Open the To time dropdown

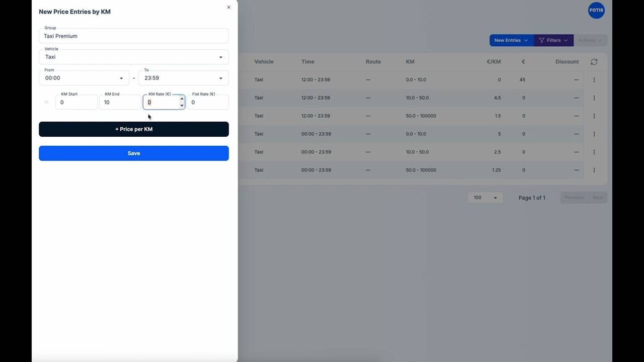tap(184, 78)
